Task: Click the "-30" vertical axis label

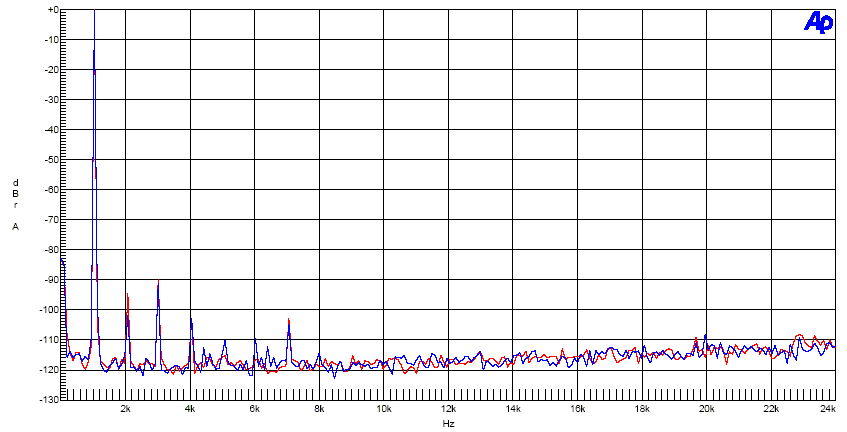Action: [x=52, y=100]
